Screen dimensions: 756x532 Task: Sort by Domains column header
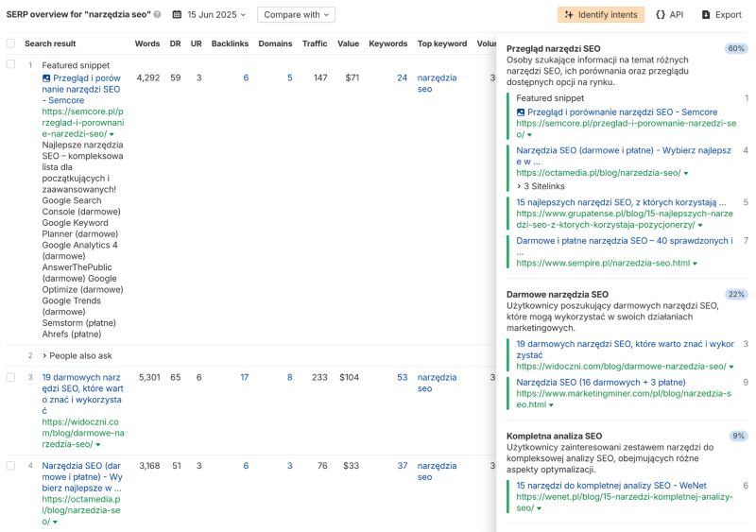click(275, 43)
